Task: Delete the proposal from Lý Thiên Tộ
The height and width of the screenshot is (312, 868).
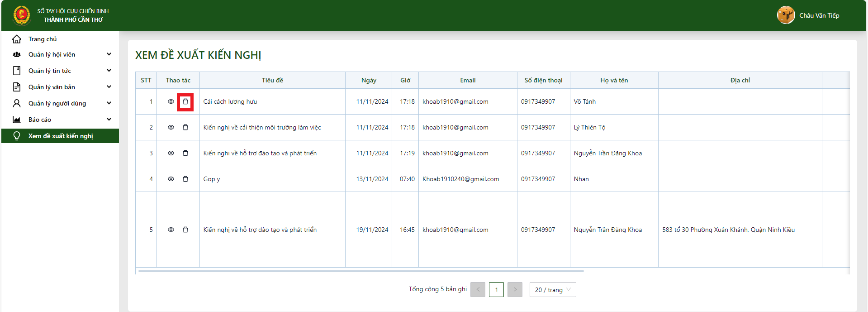Action: point(185,127)
